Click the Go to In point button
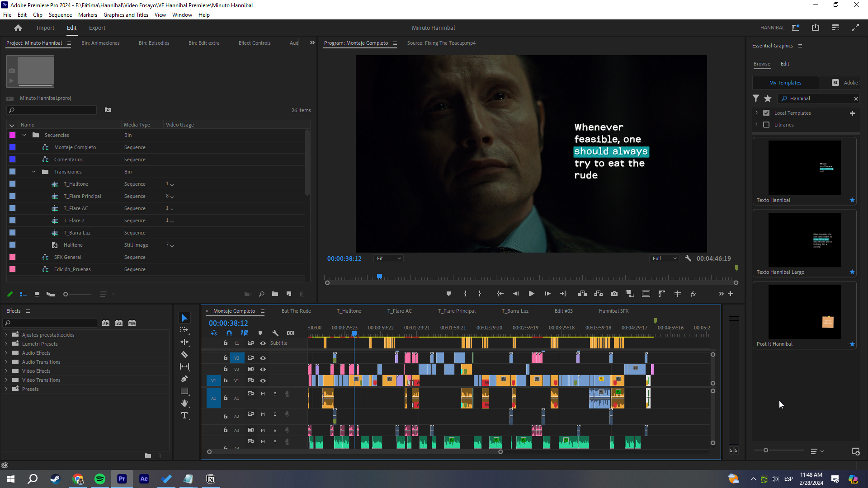This screenshot has height=488, width=868. pos(500,294)
